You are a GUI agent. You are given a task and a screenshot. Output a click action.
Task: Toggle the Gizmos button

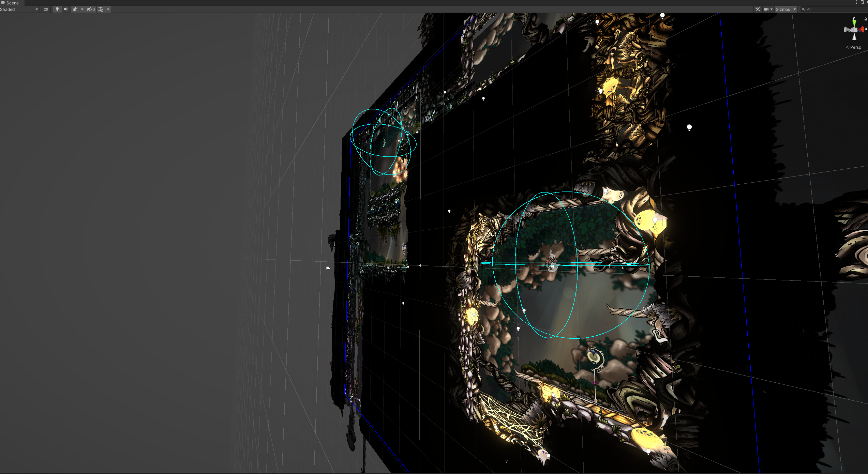pyautogui.click(x=782, y=9)
